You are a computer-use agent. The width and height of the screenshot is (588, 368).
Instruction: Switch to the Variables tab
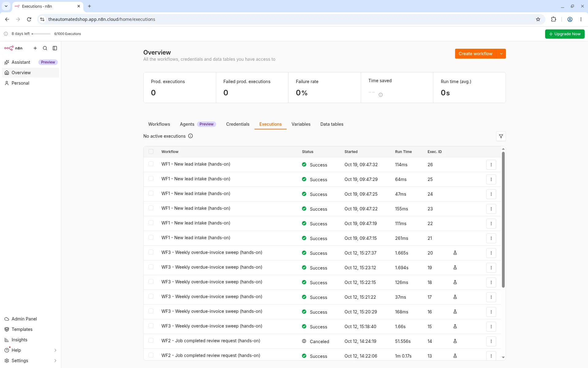coord(301,124)
